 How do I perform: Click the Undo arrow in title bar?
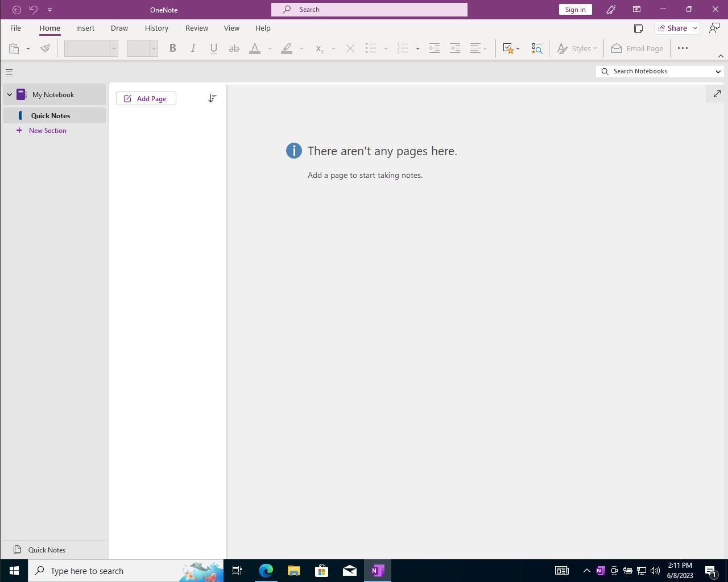pyautogui.click(x=34, y=10)
